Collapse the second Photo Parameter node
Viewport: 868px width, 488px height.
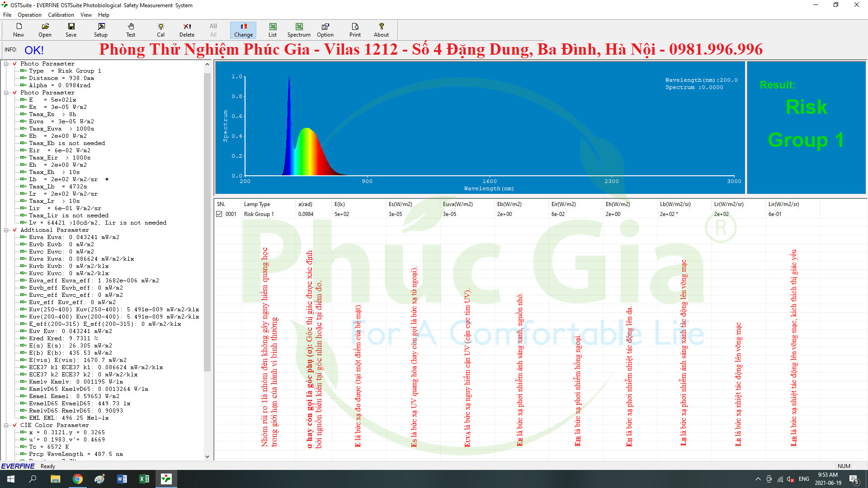tap(6, 93)
